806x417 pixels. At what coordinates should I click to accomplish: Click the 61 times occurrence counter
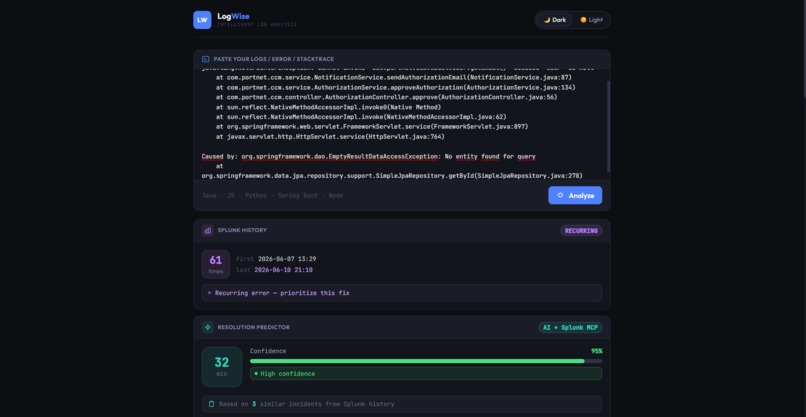(215, 264)
